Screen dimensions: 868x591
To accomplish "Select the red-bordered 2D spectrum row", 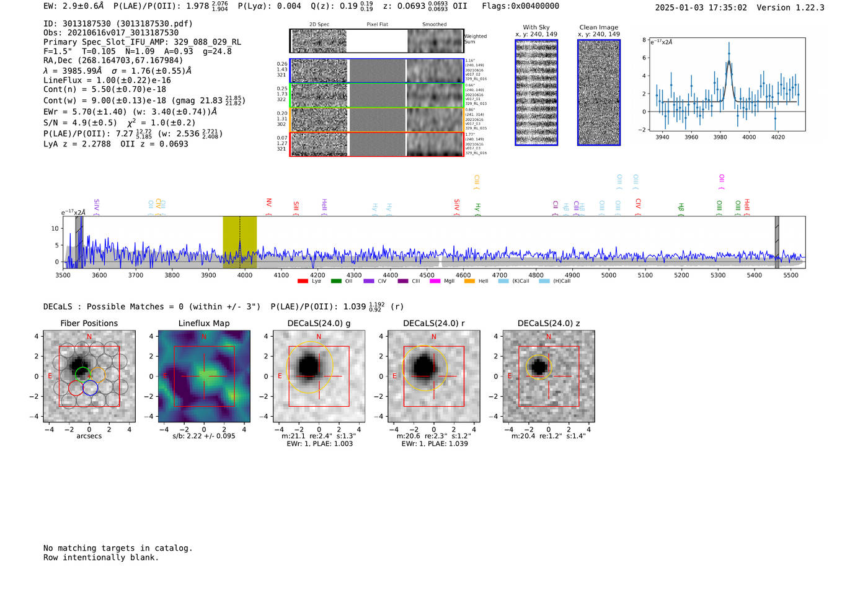I will pyautogui.click(x=377, y=144).
